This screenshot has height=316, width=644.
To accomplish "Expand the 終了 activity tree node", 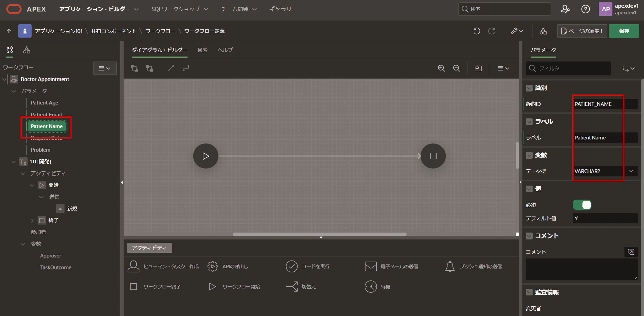I will click(x=32, y=220).
